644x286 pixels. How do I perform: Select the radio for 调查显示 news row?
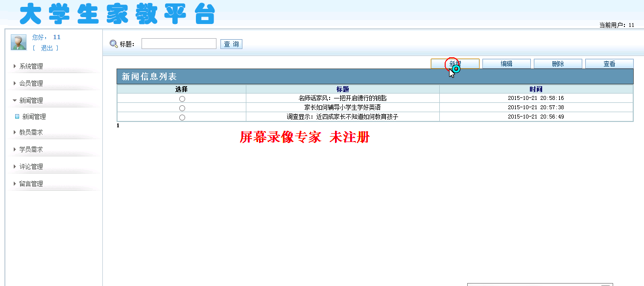pyautogui.click(x=182, y=118)
